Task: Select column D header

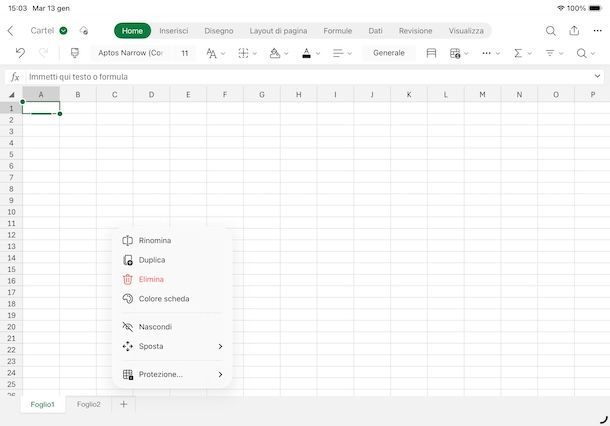Action: click(x=151, y=95)
